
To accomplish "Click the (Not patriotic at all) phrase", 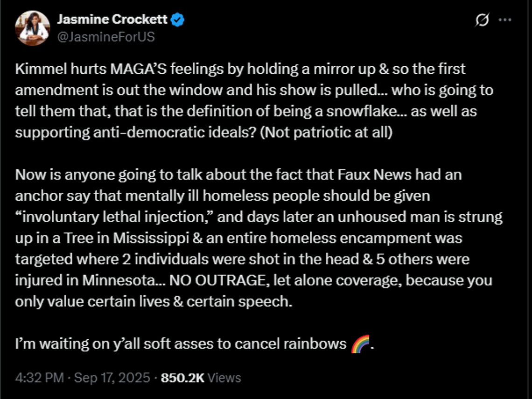I will click(x=326, y=133).
